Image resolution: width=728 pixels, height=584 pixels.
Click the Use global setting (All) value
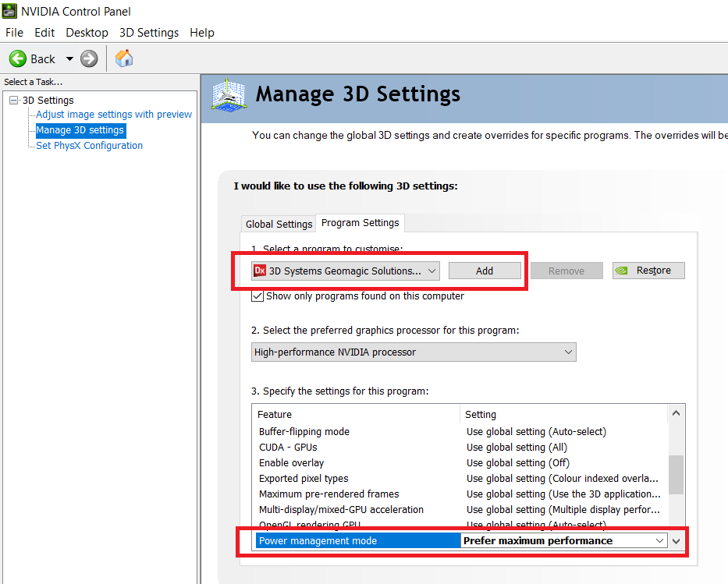[x=517, y=447]
